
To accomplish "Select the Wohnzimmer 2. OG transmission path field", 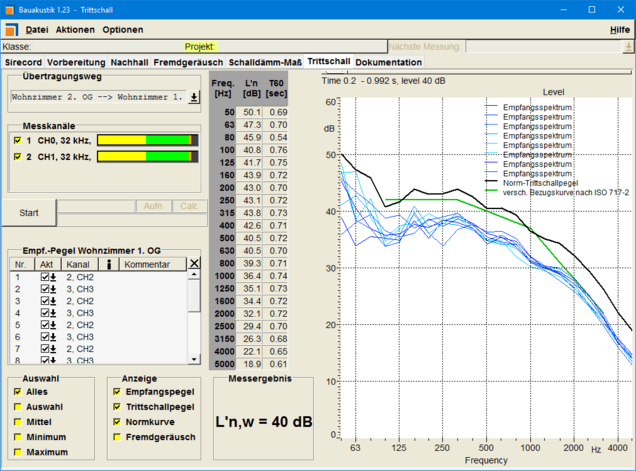I will [99, 97].
